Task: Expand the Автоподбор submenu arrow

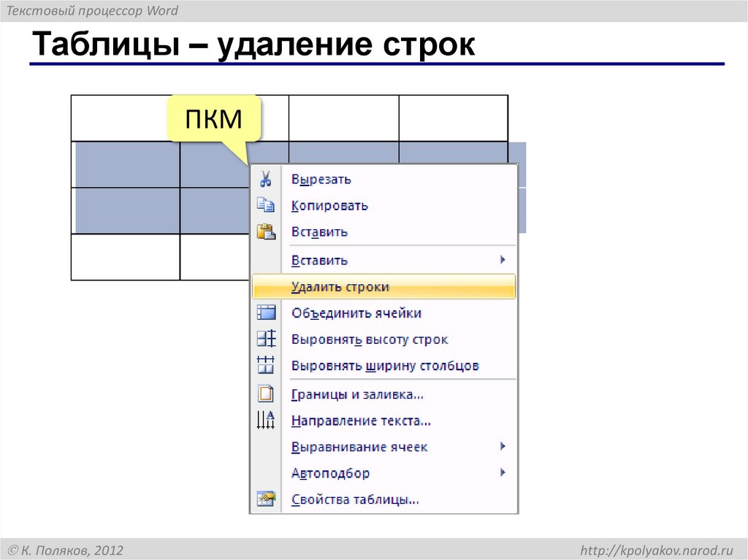Action: click(x=503, y=473)
